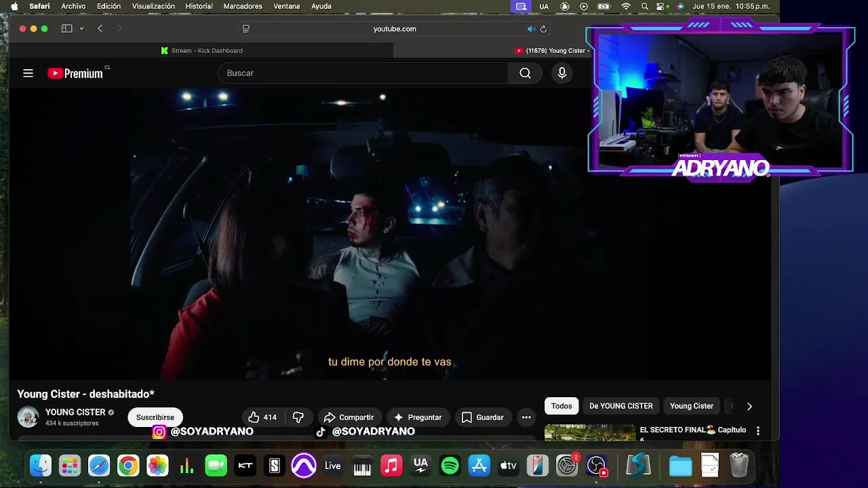Select the De YOUNG CISTER chip
868x488 pixels.
point(620,406)
